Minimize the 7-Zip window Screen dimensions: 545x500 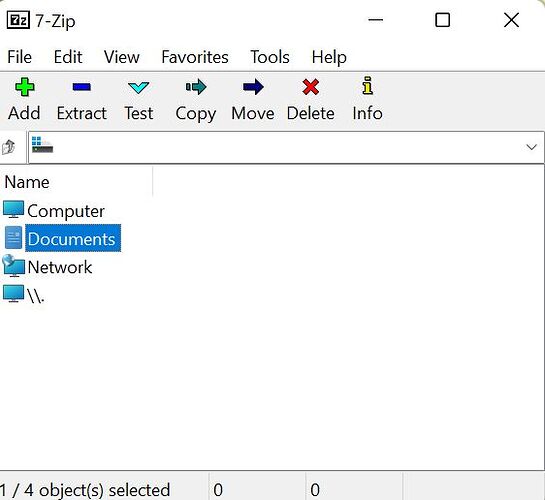pyautogui.click(x=375, y=20)
